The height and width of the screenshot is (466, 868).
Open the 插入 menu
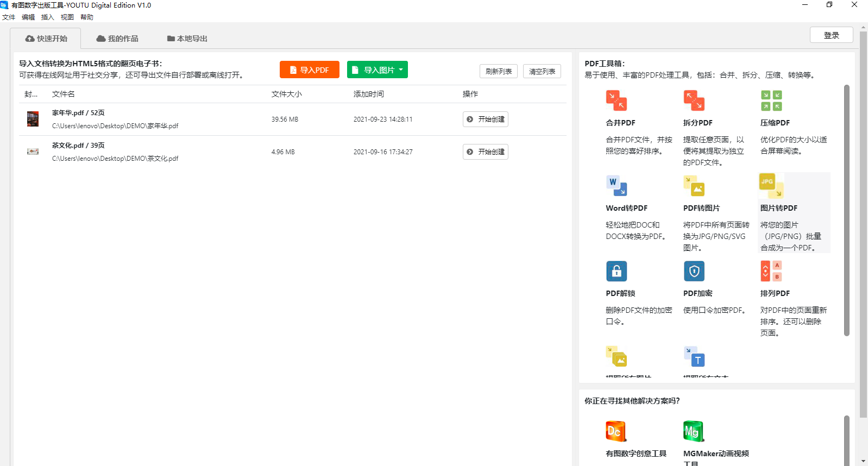pos(48,17)
